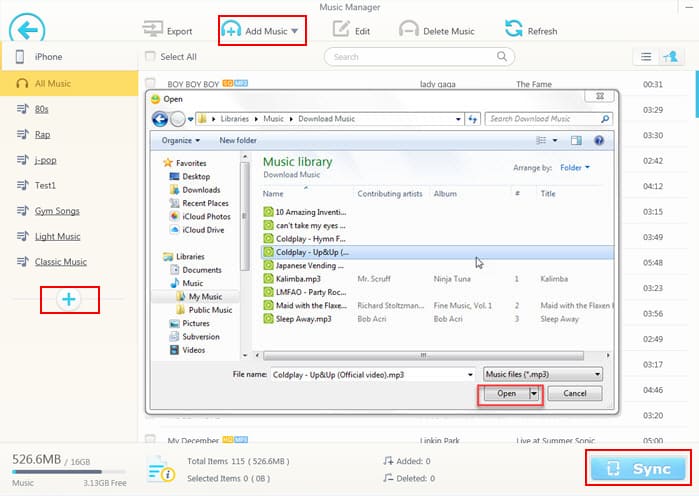Image resolution: width=699 pixels, height=496 pixels.
Task: Select iCloud Photos in navigation pane
Action: (x=206, y=217)
